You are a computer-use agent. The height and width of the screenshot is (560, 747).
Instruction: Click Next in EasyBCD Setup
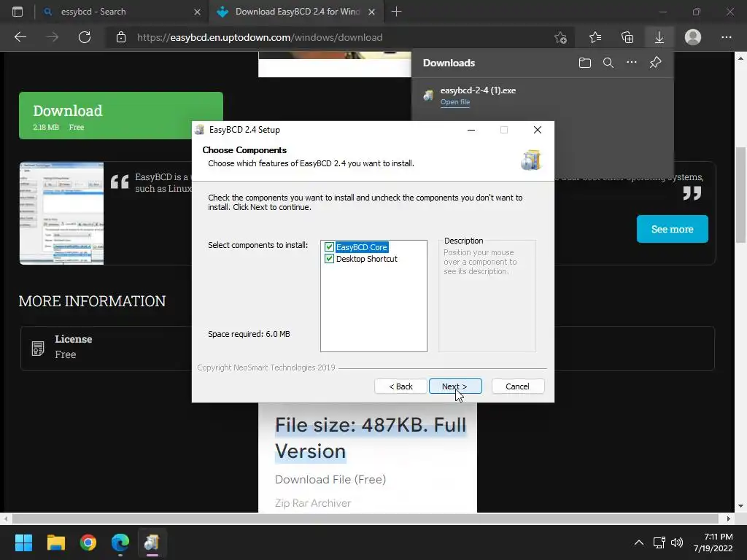[455, 386]
